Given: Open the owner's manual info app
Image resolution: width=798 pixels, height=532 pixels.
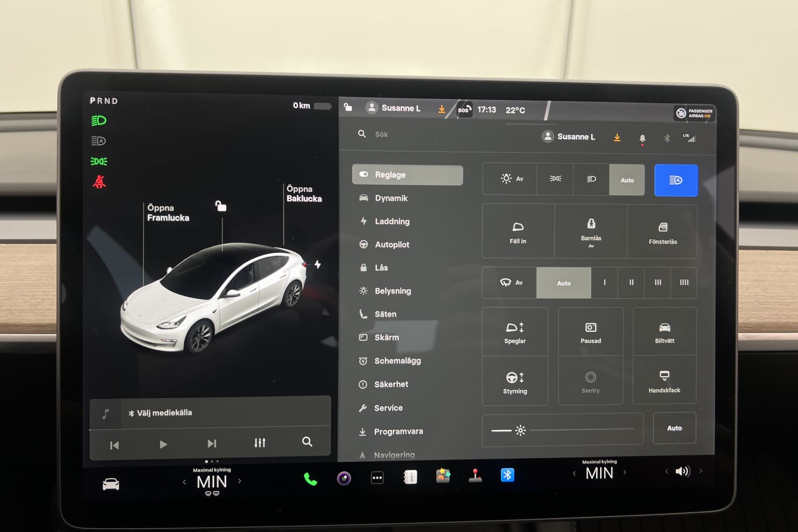Looking at the screenshot, I should (410, 477).
